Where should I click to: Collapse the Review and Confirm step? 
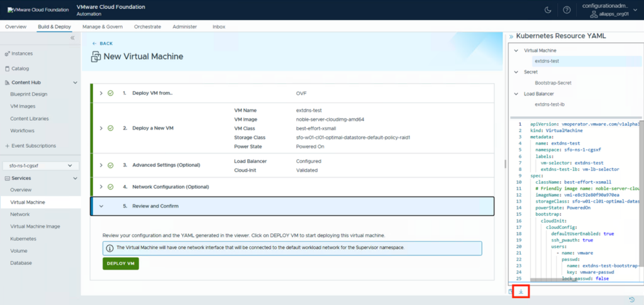coord(101,206)
